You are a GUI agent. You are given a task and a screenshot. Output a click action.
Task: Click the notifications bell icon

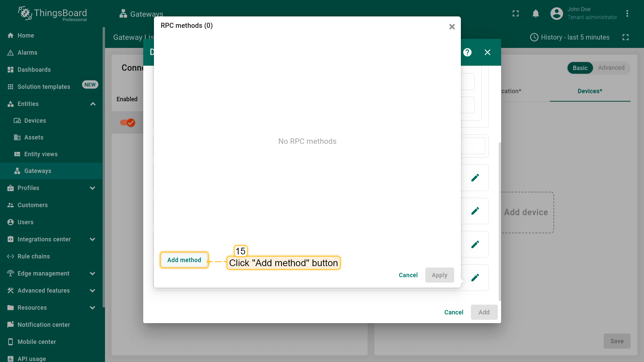(x=536, y=13)
